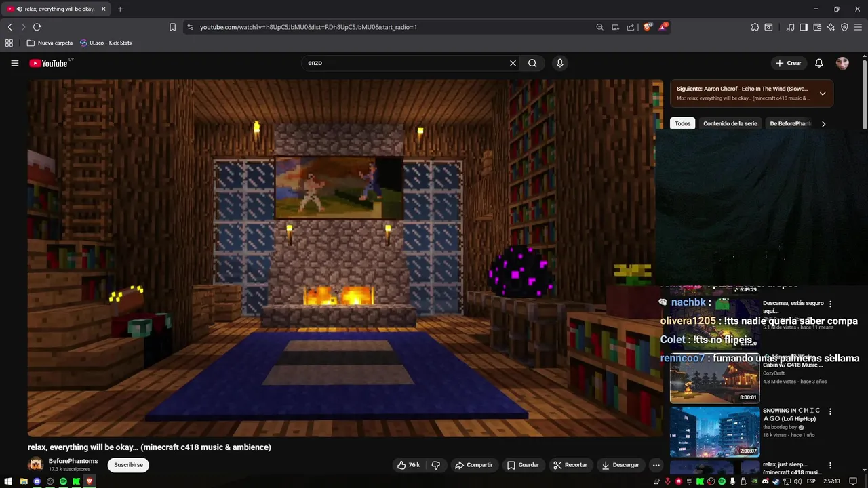Click the URL address bar
This screenshot has width=868, height=488.
tap(389, 27)
